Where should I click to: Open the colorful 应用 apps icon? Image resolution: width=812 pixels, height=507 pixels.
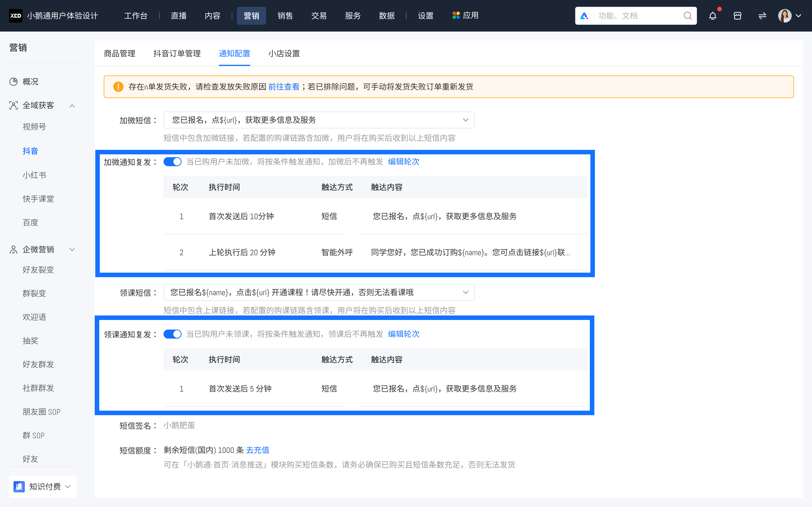[456, 15]
